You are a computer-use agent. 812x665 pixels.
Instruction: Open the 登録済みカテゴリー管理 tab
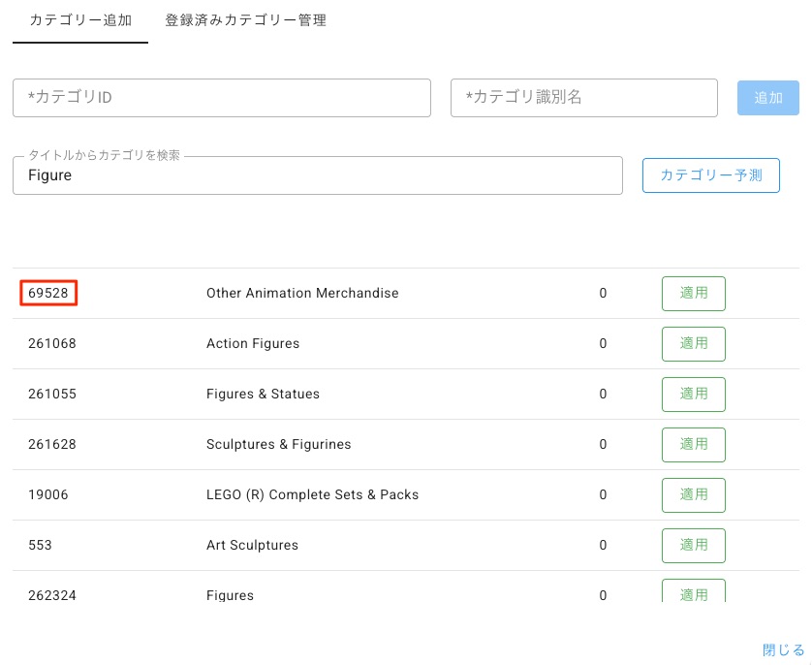(245, 20)
